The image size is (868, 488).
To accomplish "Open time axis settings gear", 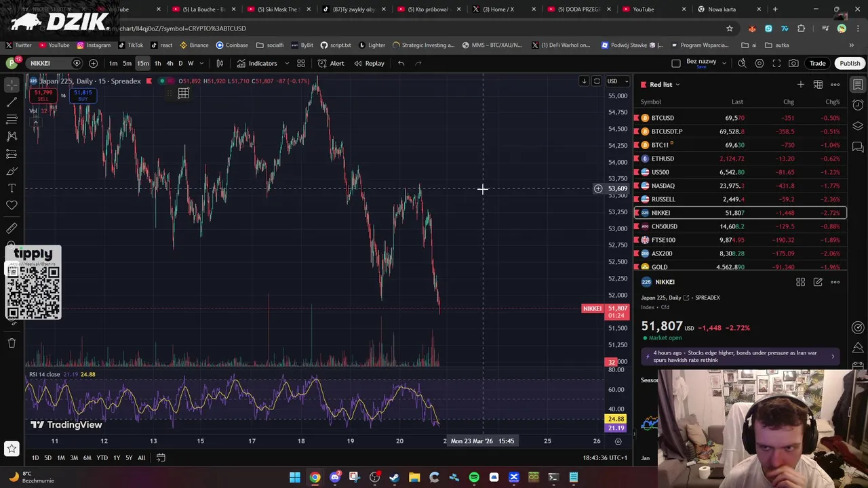I will click(618, 441).
